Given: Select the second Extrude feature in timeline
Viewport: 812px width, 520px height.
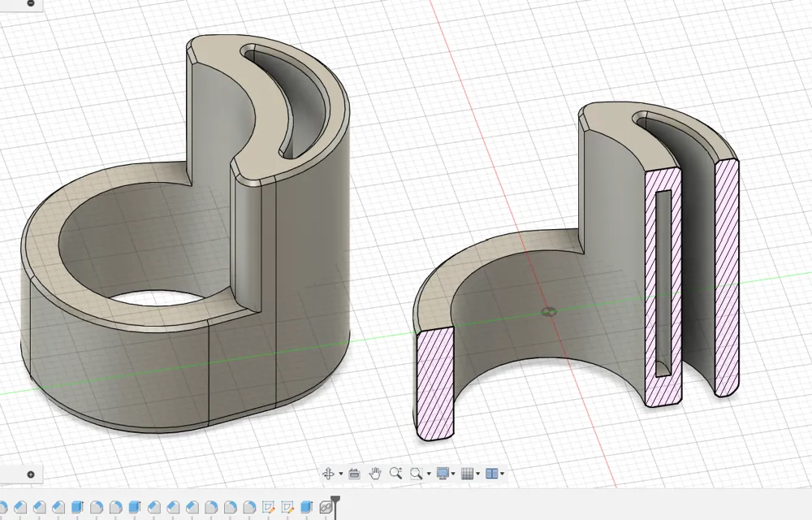Looking at the screenshot, I should pos(135,506).
